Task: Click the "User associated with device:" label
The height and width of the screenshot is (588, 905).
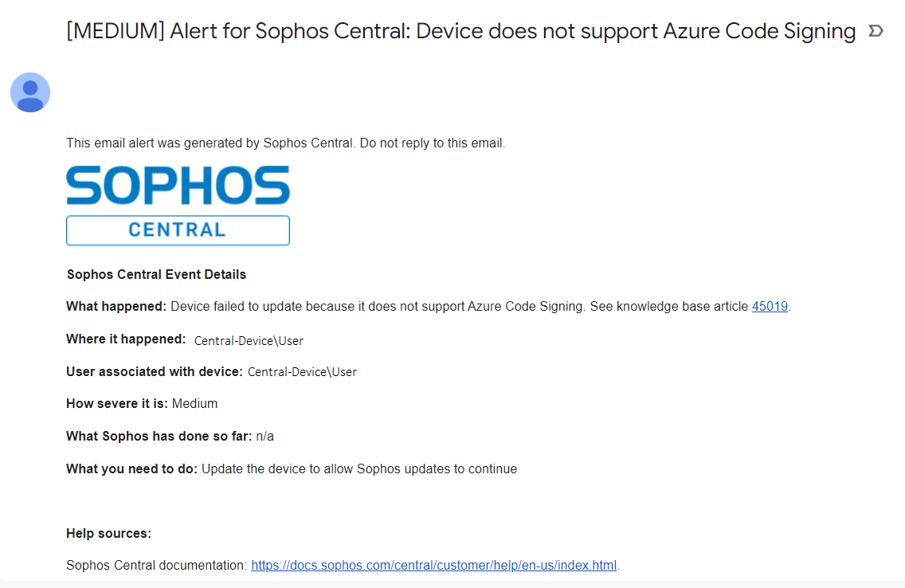Action: [154, 371]
